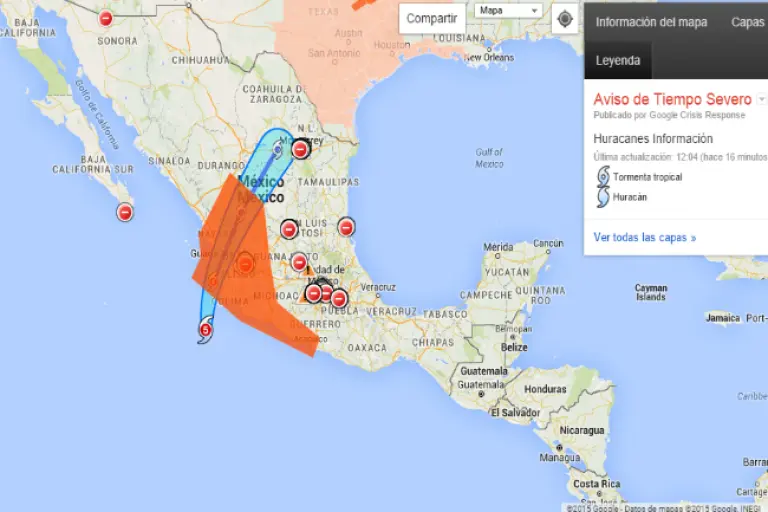This screenshot has width=768, height=512.
Task: Open the Capas tab
Action: (x=748, y=22)
